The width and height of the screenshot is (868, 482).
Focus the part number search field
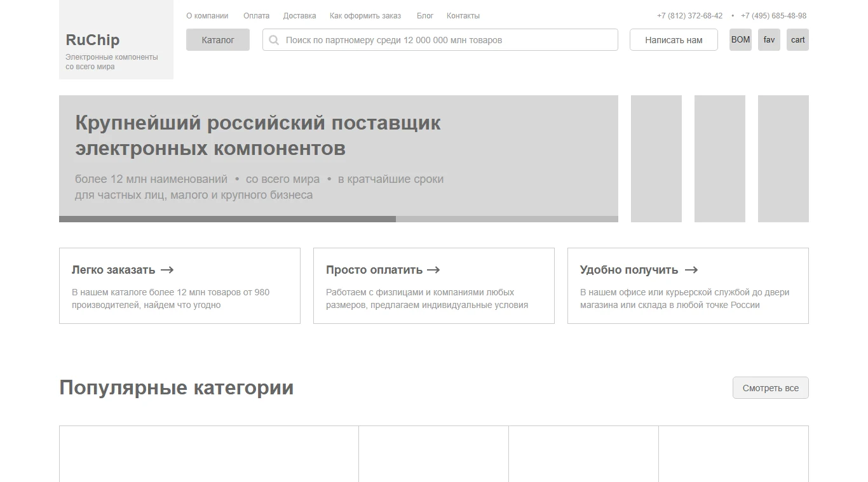click(440, 39)
